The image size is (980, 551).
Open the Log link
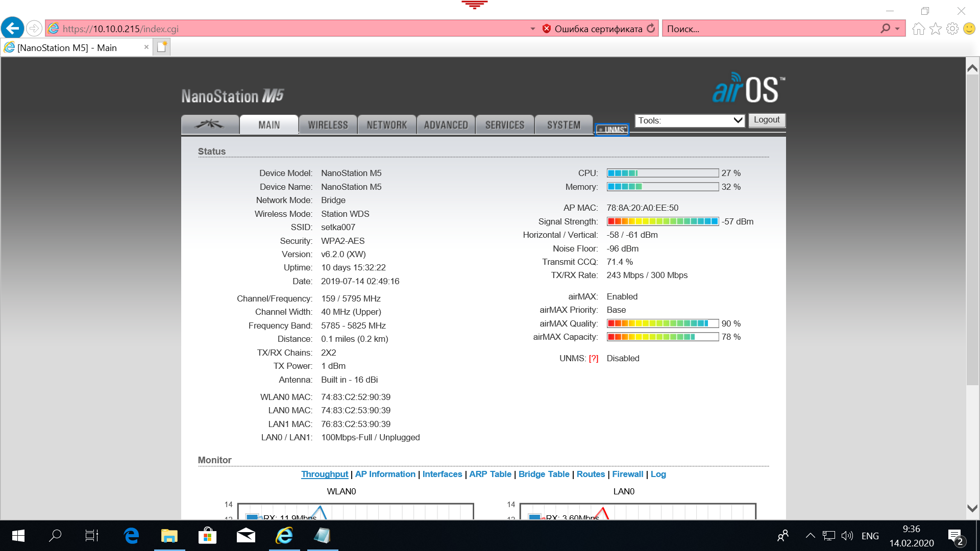click(658, 474)
